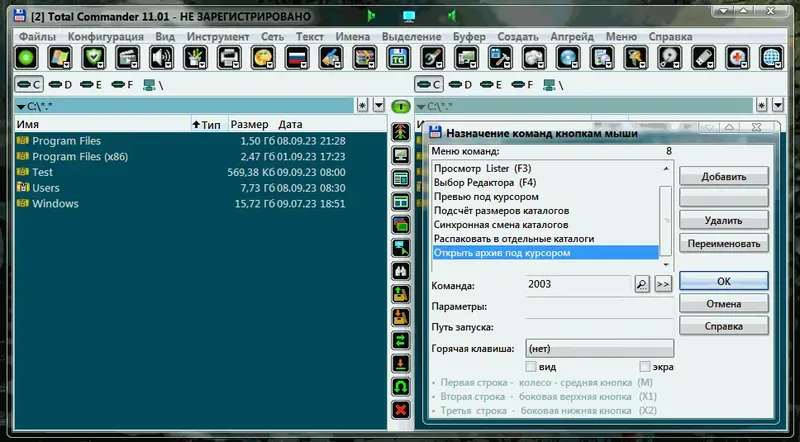Open dropdown arrow on globe network icon
Viewport: 800px width, 442px height.
779,65
